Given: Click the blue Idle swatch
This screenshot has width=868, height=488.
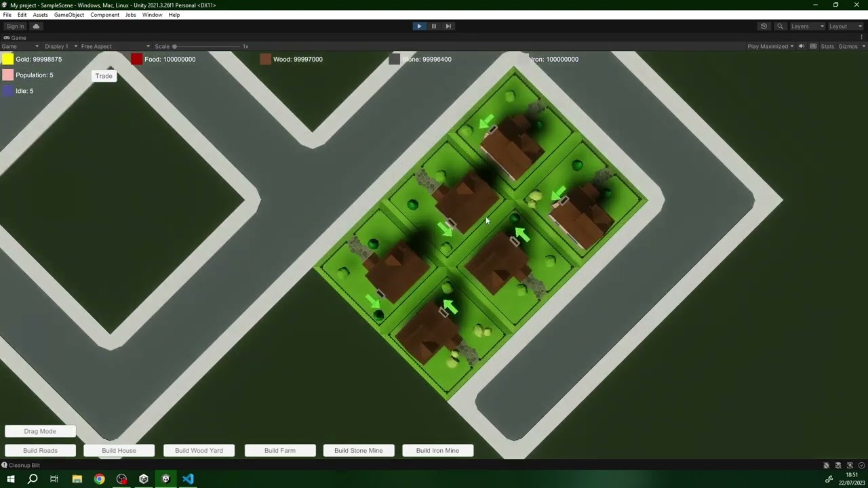Looking at the screenshot, I should click(7, 90).
